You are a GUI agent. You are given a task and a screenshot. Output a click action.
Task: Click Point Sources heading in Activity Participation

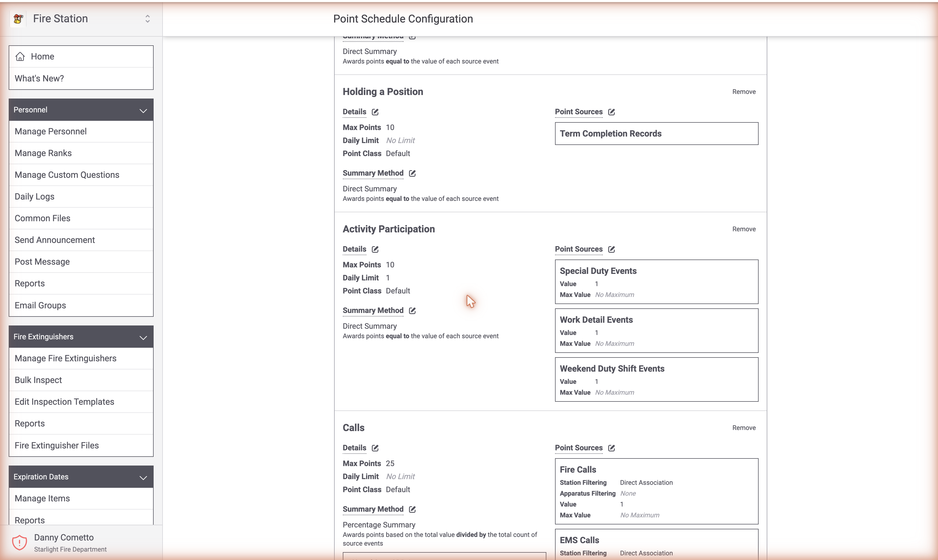click(x=578, y=249)
